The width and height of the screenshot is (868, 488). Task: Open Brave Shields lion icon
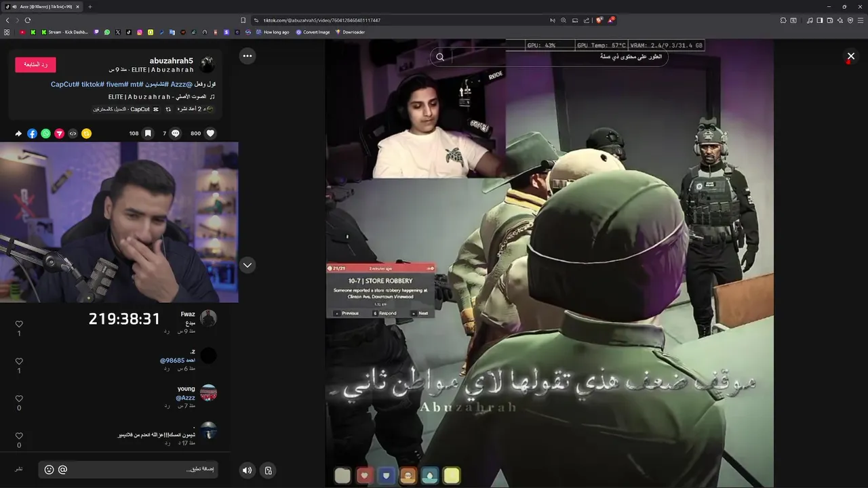[x=599, y=20]
